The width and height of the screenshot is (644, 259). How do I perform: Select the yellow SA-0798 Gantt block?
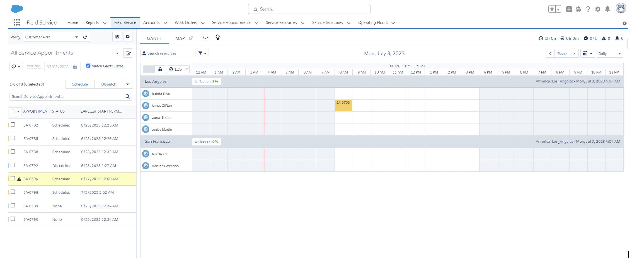coord(344,105)
